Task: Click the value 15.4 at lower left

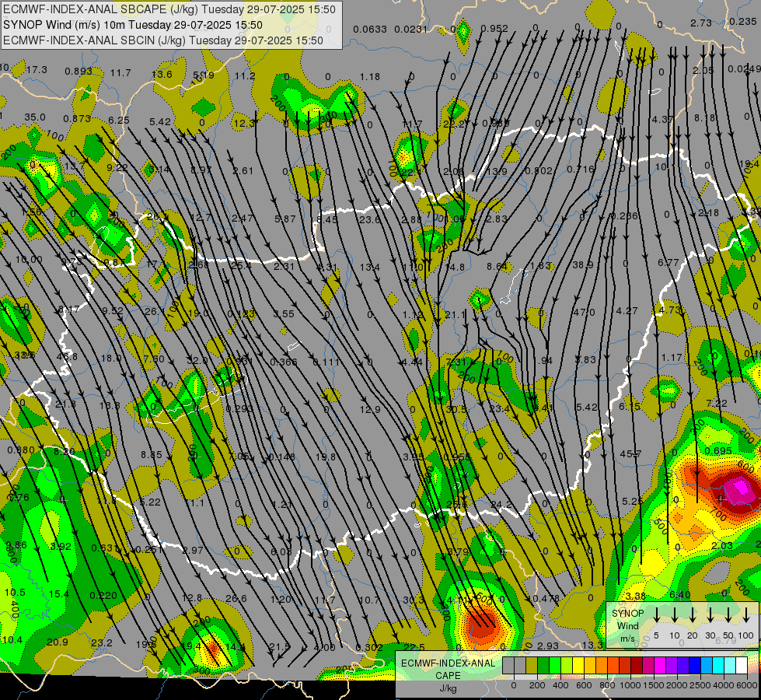Action: click(x=59, y=593)
